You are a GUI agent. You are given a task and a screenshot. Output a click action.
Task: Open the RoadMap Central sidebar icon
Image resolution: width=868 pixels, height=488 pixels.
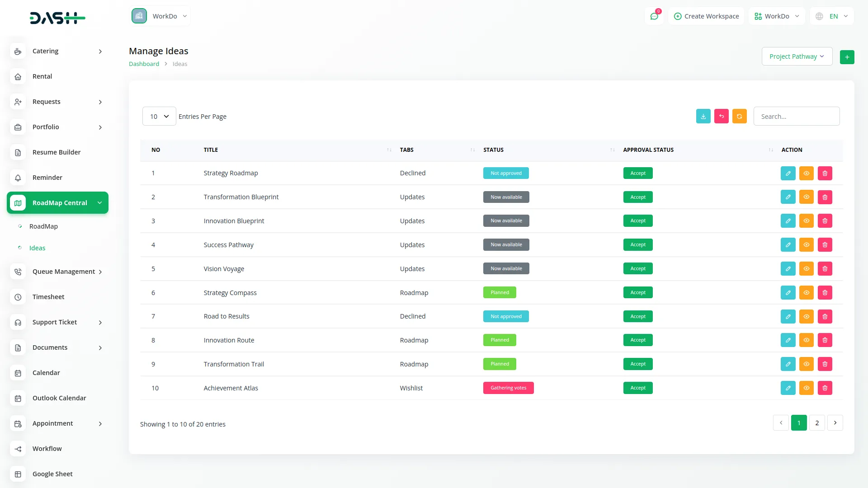pyautogui.click(x=18, y=202)
